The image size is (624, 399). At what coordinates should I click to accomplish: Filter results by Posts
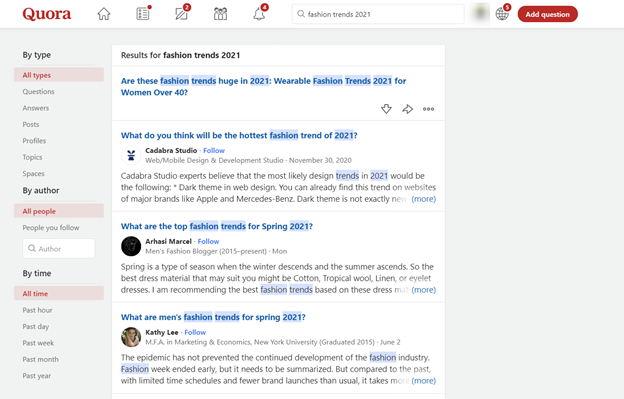tap(31, 125)
